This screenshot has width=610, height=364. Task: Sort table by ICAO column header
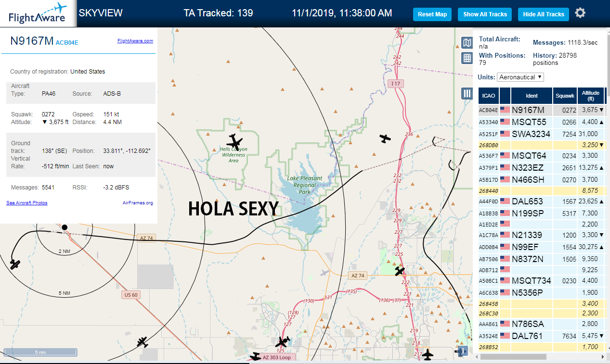click(x=489, y=96)
